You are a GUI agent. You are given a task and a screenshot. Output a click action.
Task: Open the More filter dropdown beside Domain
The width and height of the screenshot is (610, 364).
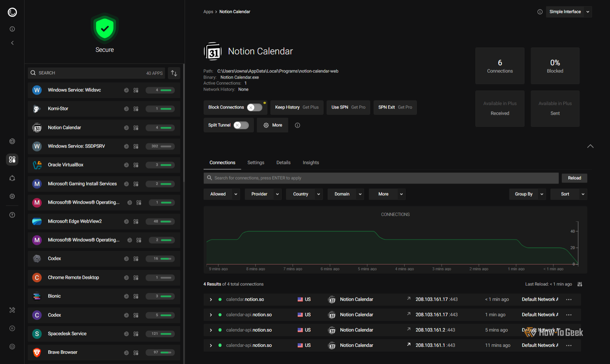(x=387, y=194)
